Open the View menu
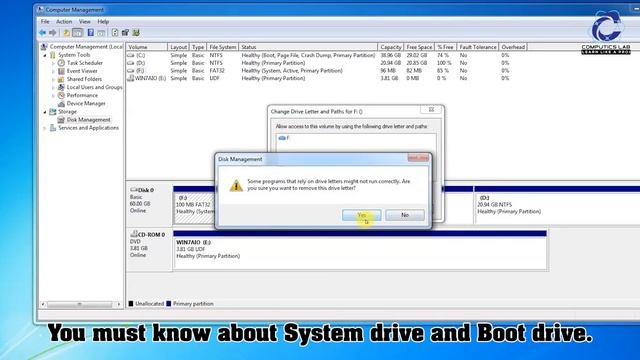Image resolution: width=640 pixels, height=360 pixels. click(84, 22)
